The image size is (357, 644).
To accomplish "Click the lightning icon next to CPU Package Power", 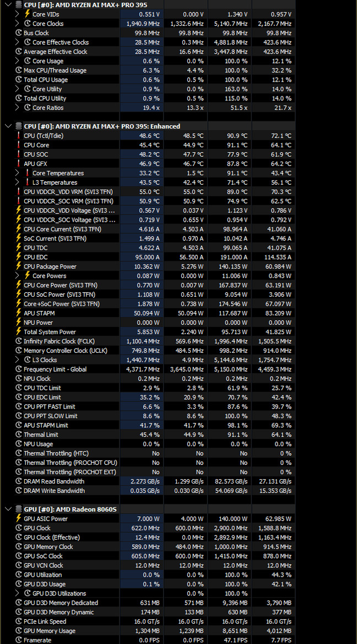I will coord(19,266).
